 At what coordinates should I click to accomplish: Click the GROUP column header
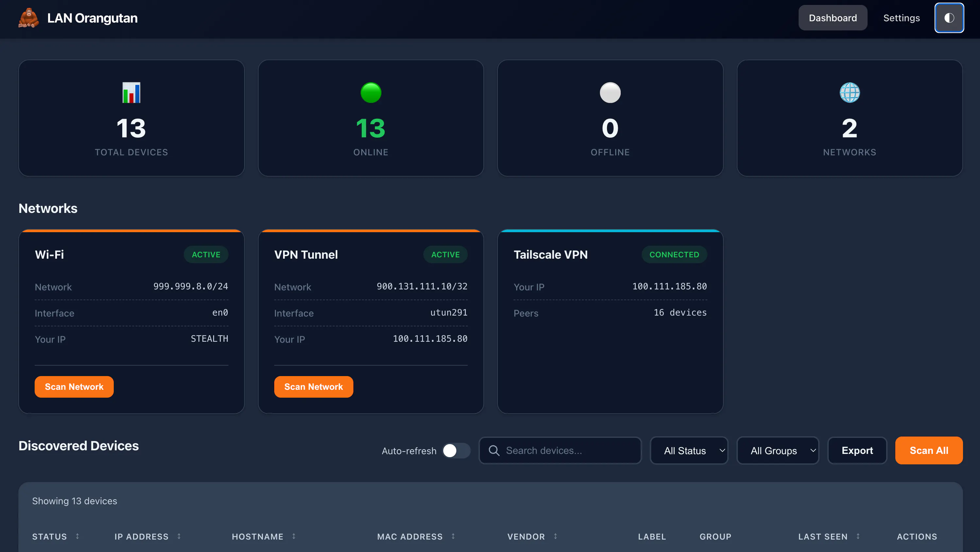coord(715,536)
